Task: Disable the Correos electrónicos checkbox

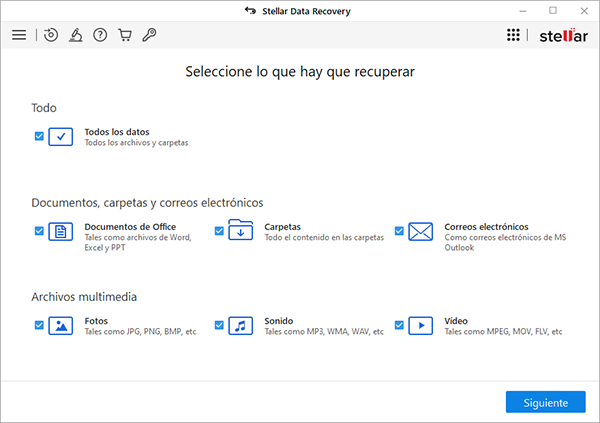Action: click(x=399, y=231)
